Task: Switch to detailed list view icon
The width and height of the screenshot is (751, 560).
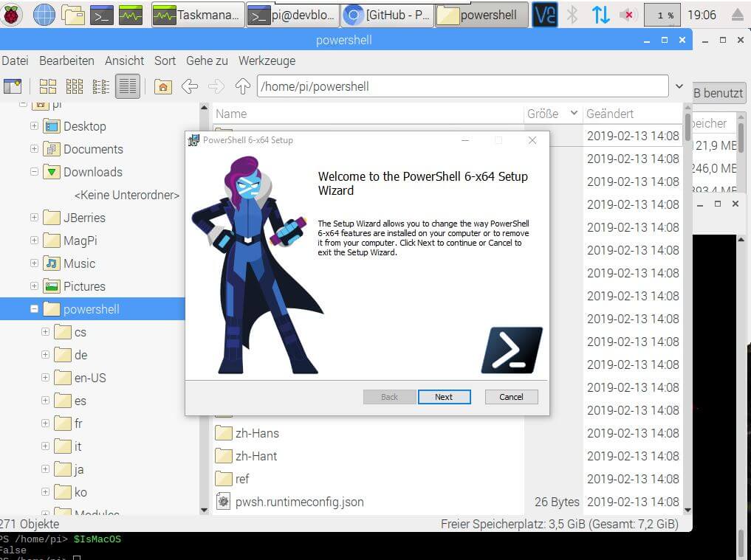Action: 127,86
